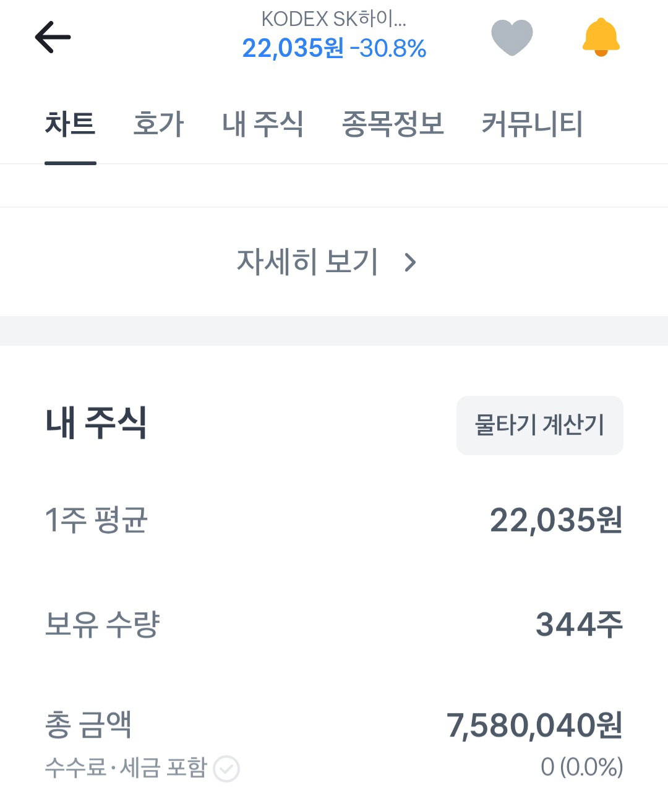668x812 pixels.
Task: Open the 커뮤니티 tab
Action: point(532,124)
